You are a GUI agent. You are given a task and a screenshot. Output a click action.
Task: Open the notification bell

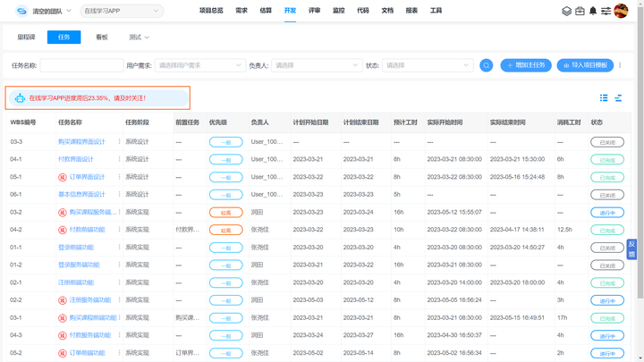click(593, 11)
